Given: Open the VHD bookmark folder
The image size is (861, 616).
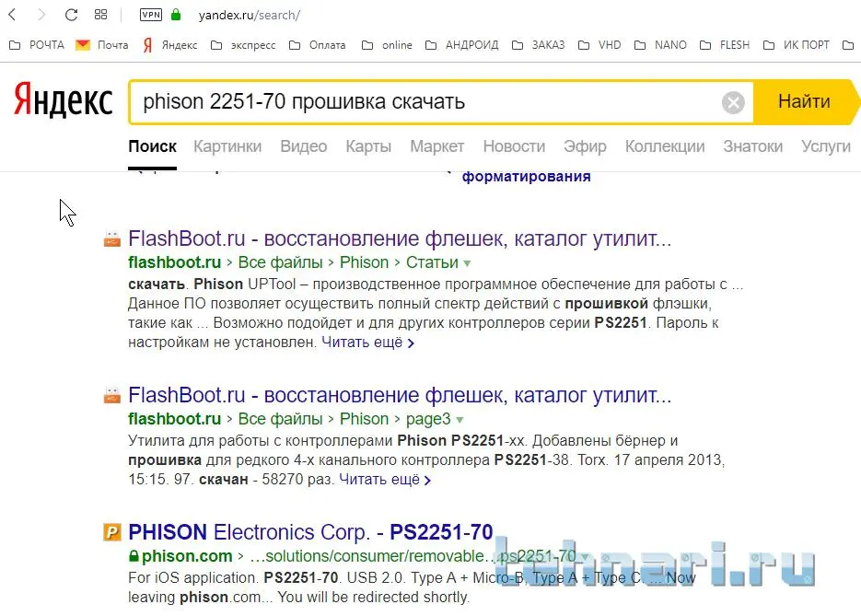Looking at the screenshot, I should 599,45.
